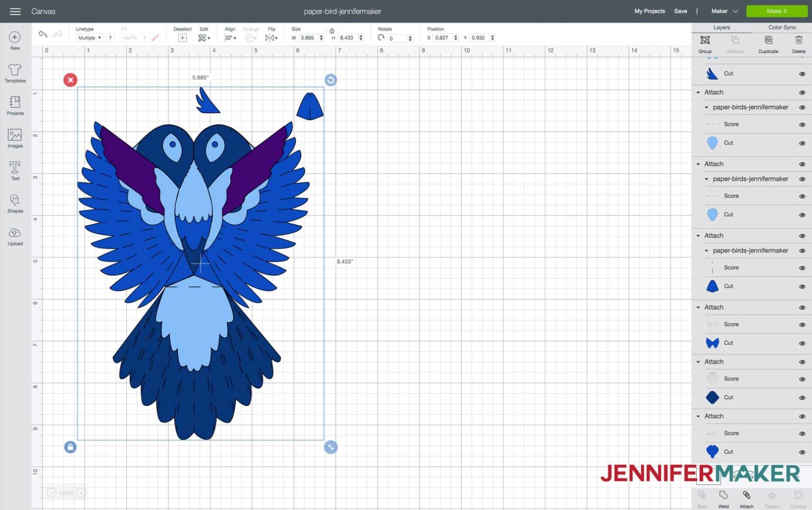812x510 pixels.
Task: Click the Y position stepper arrows
Action: pos(493,38)
